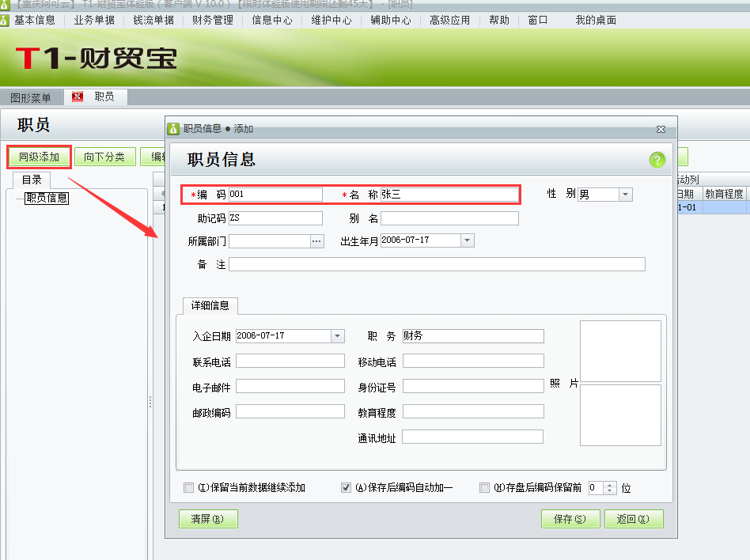Screen dimensions: 750x560
Task: Open 帮助 menu
Action: [x=499, y=20]
